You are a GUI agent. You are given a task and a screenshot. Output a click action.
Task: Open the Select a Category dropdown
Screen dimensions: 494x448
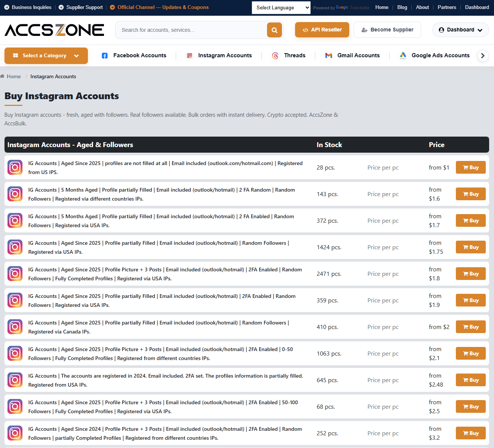click(x=46, y=56)
